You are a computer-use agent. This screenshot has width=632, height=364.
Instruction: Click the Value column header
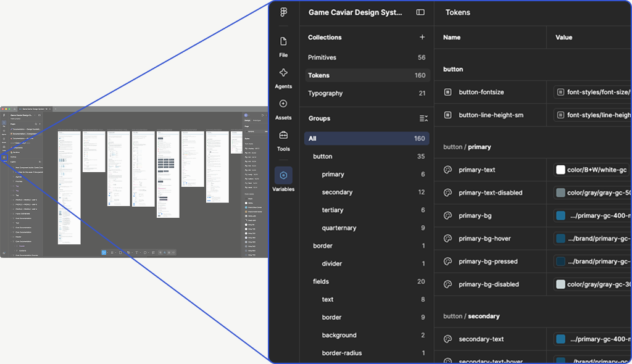point(563,37)
